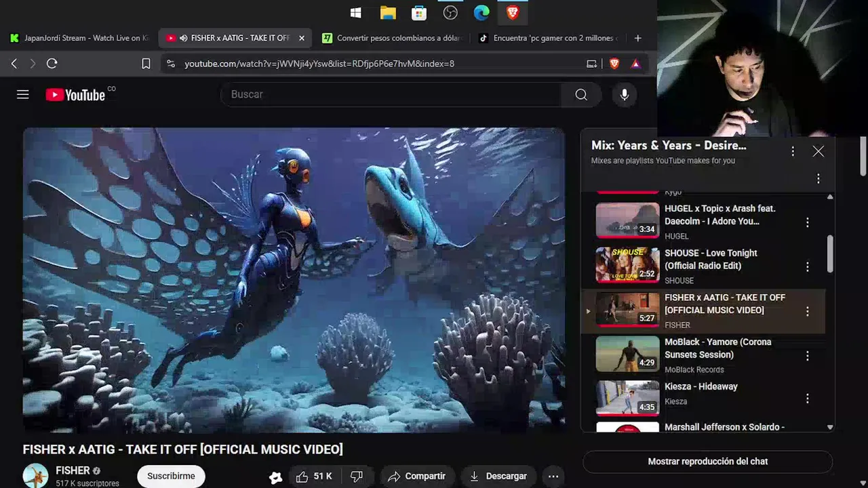The width and height of the screenshot is (868, 488).
Task: Switch to JapanJordi Stream Kick tab
Action: coord(80,38)
